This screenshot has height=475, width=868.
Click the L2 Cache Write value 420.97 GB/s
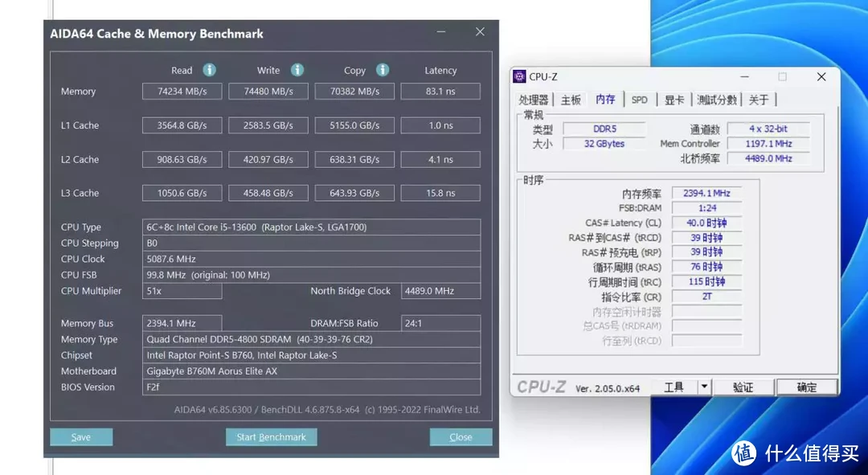click(268, 159)
